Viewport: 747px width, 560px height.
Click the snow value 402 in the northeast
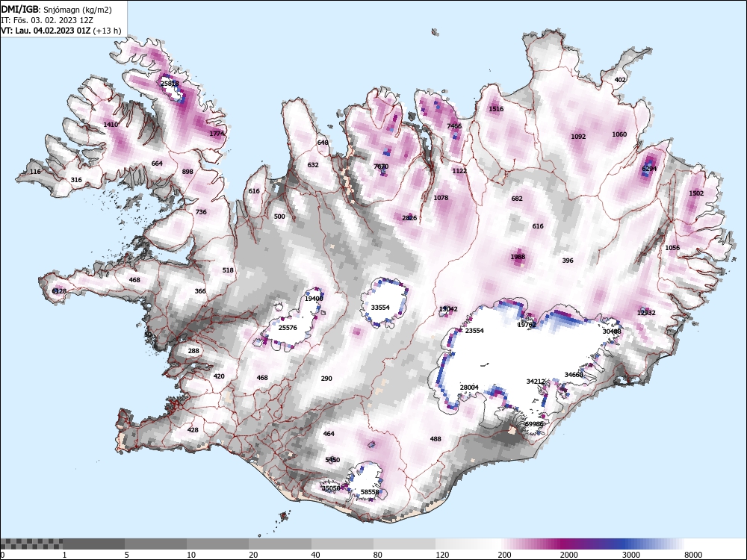[x=620, y=80]
